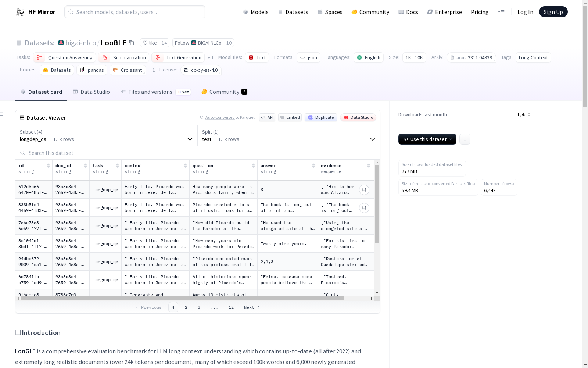Open Enterprise in the top navigation
The height and width of the screenshot is (368, 588).
point(444,12)
